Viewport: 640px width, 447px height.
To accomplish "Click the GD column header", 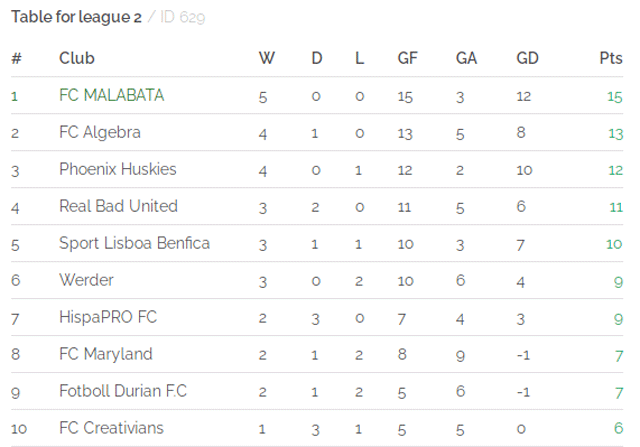I will click(527, 58).
